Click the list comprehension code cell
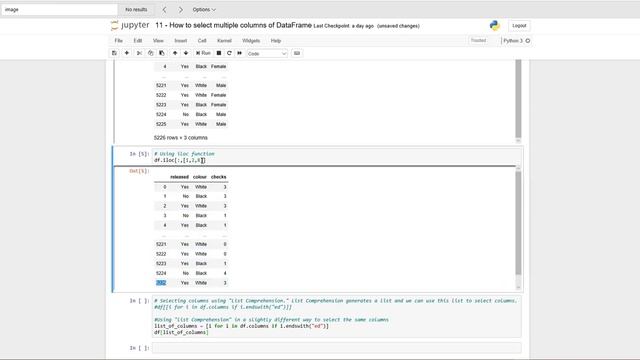This screenshot has height=360, width=640. pyautogui.click(x=336, y=317)
